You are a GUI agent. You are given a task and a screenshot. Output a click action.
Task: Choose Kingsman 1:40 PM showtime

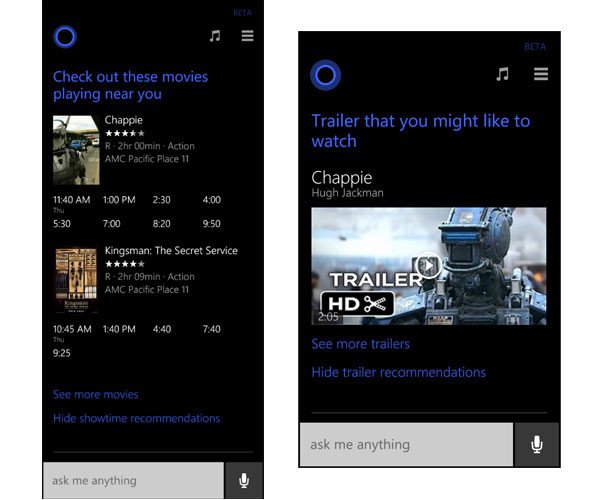coord(119,329)
